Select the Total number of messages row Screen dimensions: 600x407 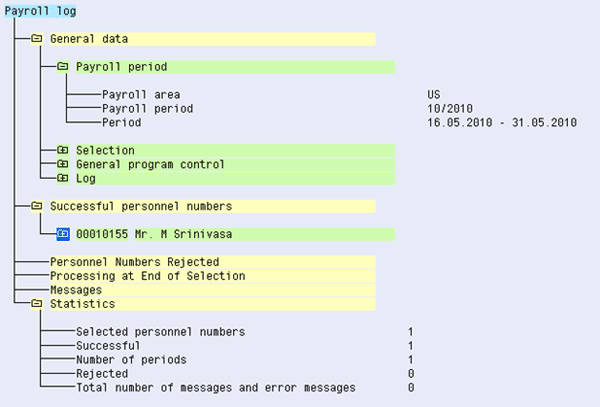[216, 387]
